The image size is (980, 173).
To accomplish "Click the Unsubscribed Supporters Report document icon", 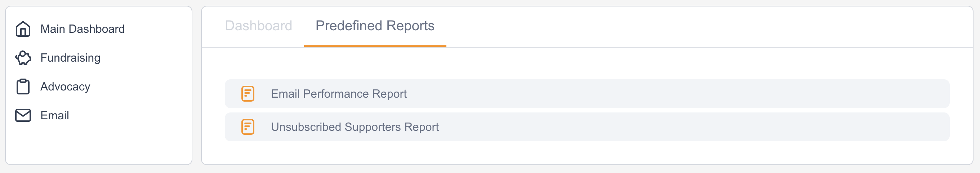I will pos(248,127).
